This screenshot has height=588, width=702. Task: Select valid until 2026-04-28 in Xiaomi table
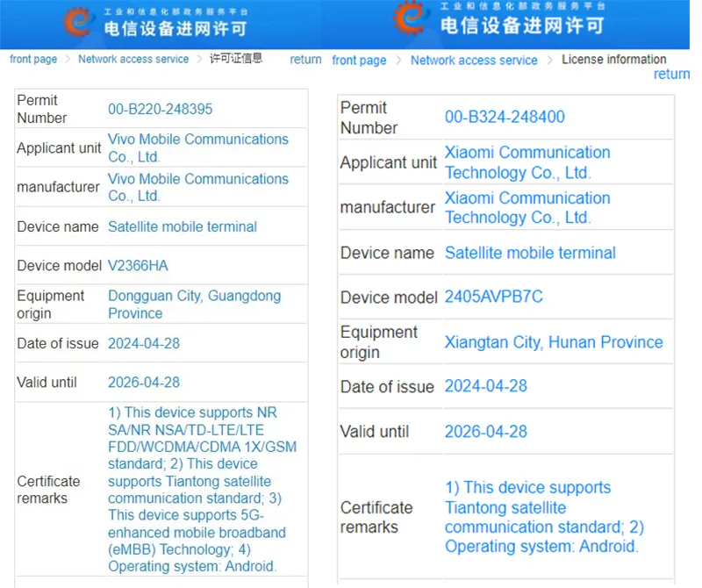point(486,432)
